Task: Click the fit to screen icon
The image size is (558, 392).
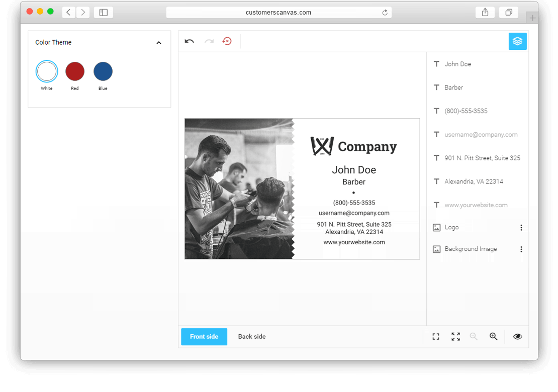Action: 436,337
